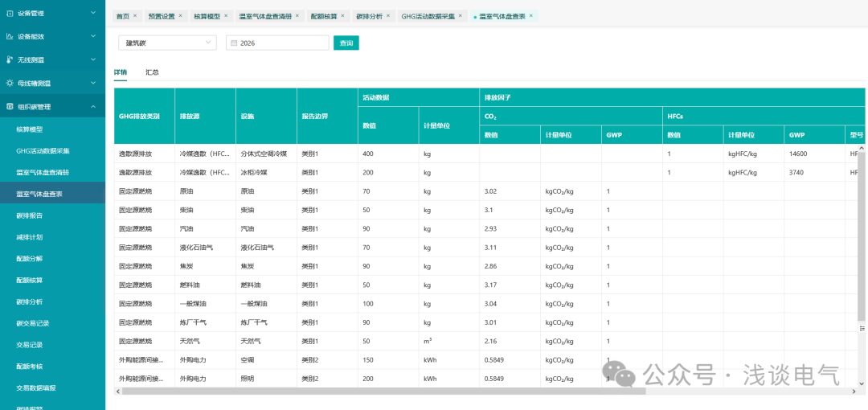Close the 温室气体盘查清册 tab

(297, 16)
